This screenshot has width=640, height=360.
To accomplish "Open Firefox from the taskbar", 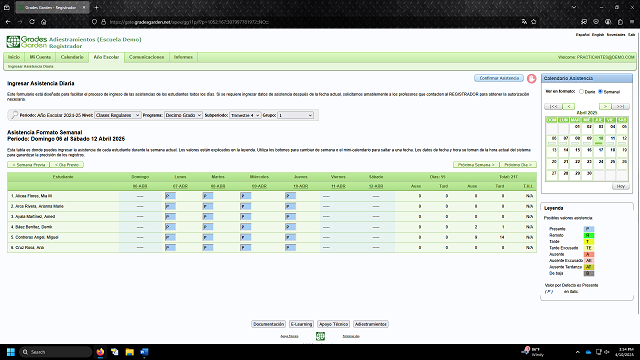I will pos(100,352).
